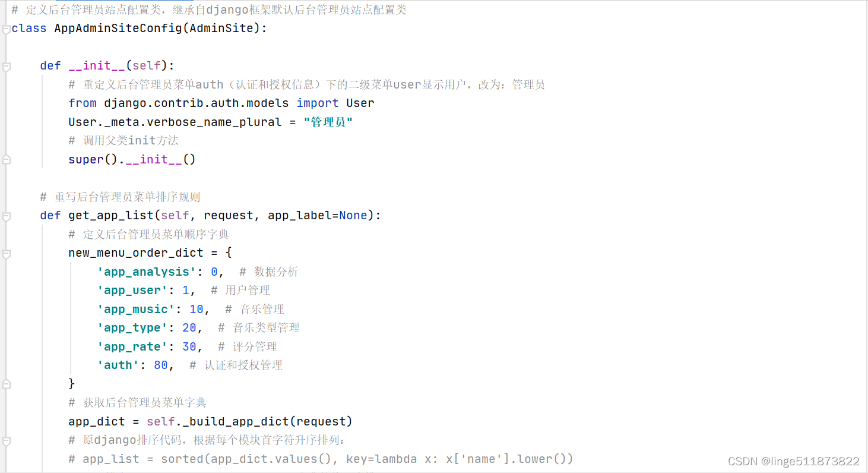This screenshot has height=473, width=868.
Task: Click the value 20 for app_type
Action: click(x=189, y=327)
